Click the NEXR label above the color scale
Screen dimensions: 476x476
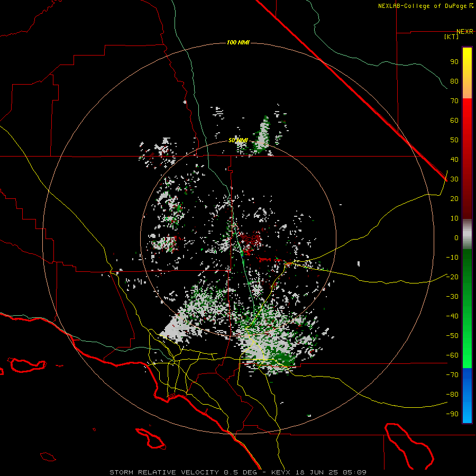point(465,32)
